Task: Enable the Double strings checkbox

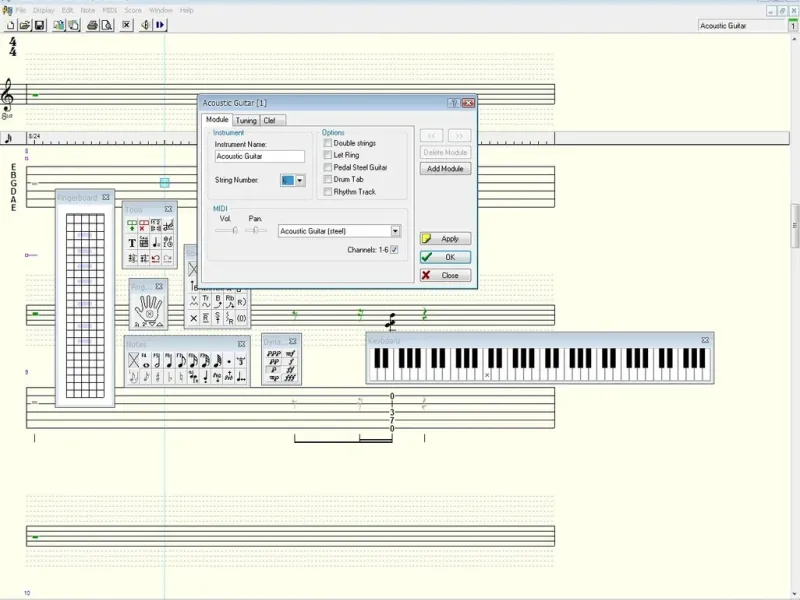Action: point(328,143)
